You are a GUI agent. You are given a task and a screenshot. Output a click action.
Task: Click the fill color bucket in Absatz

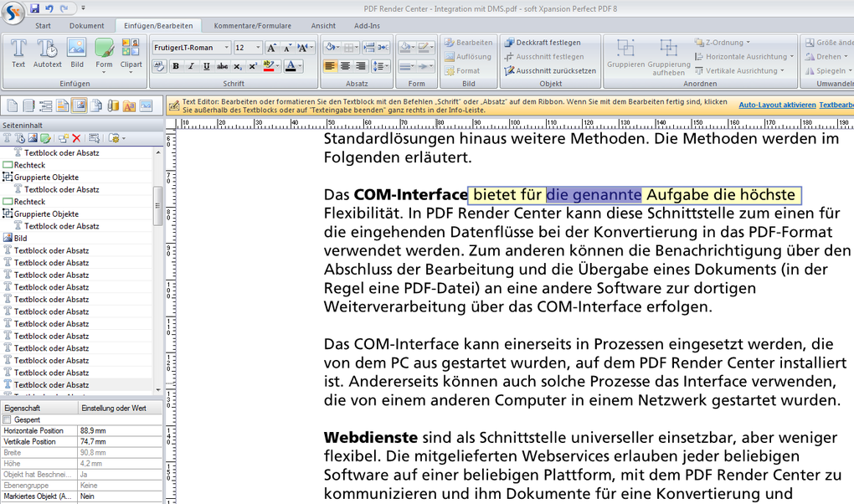[x=331, y=48]
